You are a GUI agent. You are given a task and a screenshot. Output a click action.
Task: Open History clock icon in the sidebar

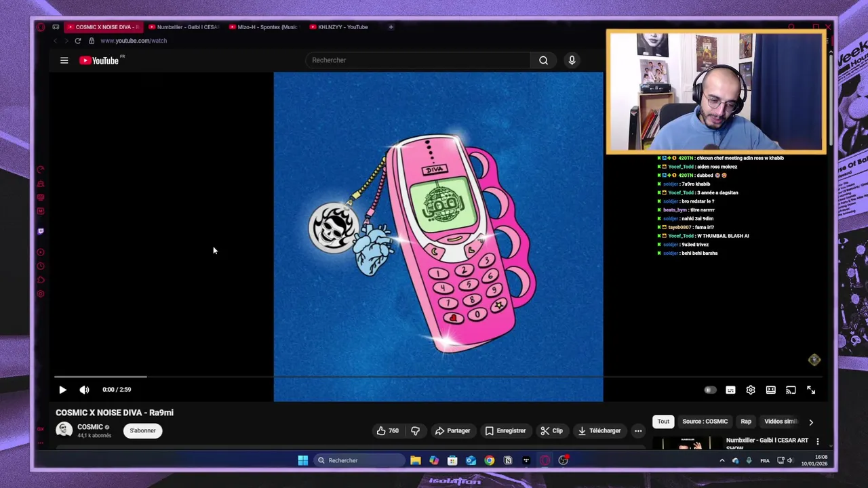(x=41, y=266)
